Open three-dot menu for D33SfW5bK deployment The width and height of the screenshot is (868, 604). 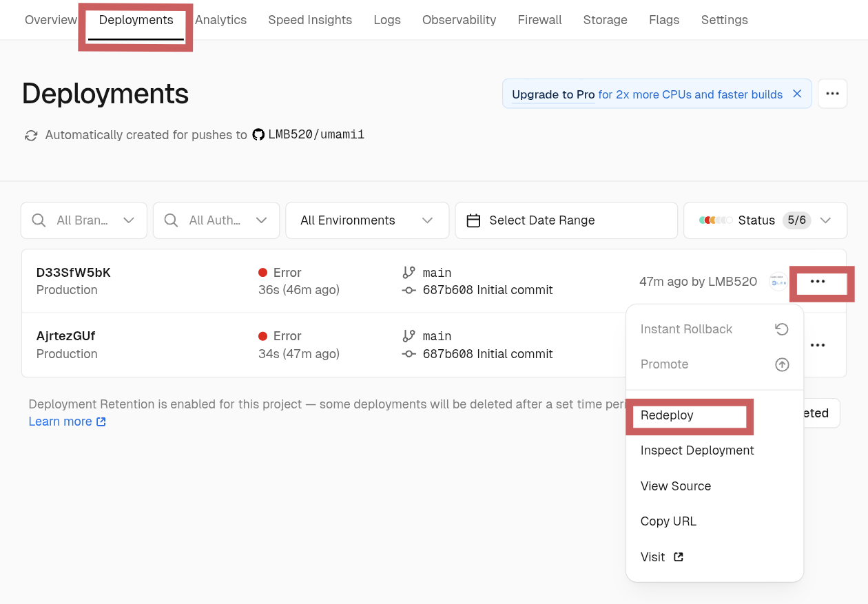818,282
